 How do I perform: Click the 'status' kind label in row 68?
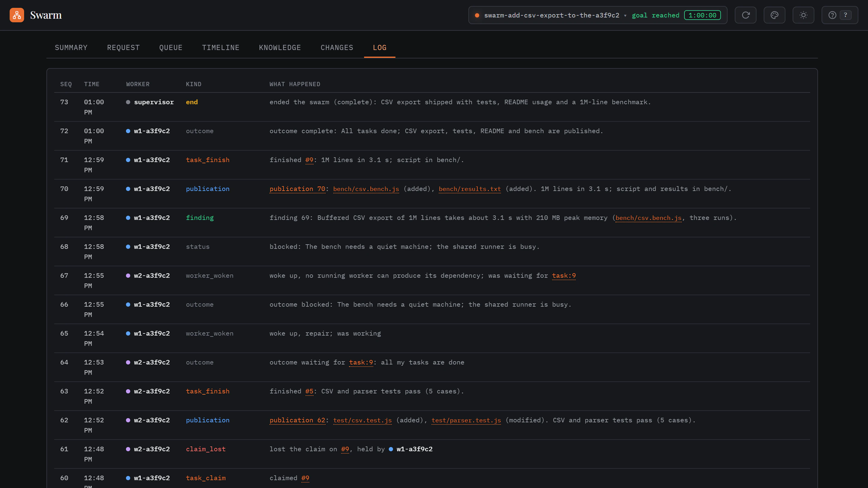197,247
